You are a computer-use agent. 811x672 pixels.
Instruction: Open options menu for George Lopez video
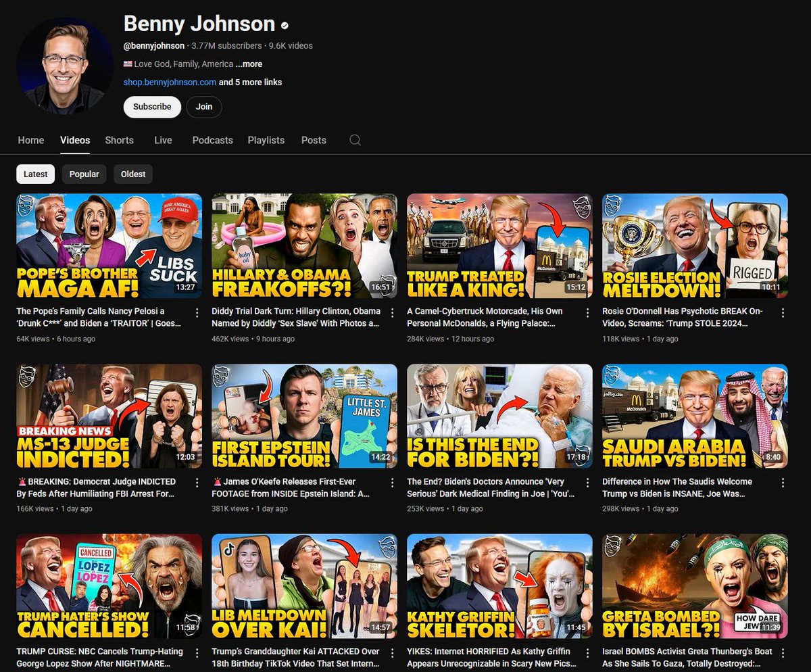point(197,653)
